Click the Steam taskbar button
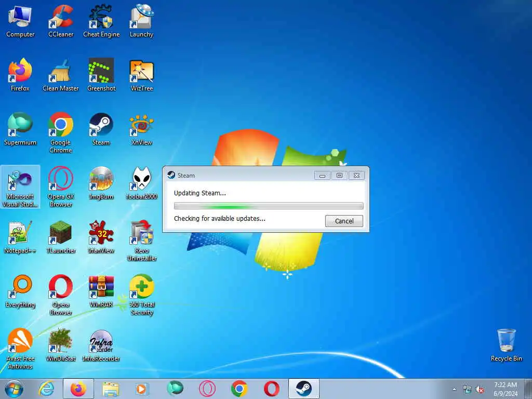The width and height of the screenshot is (532, 399). 303,389
